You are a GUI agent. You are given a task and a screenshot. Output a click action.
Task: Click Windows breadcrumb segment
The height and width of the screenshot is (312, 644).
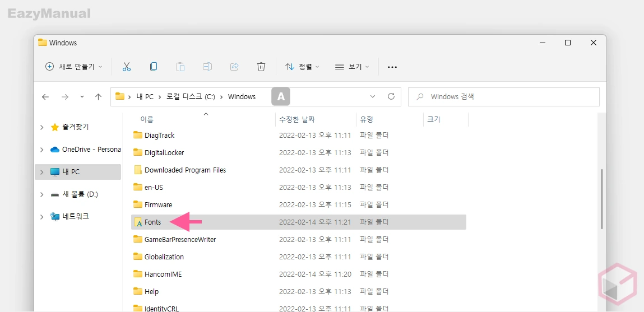242,97
